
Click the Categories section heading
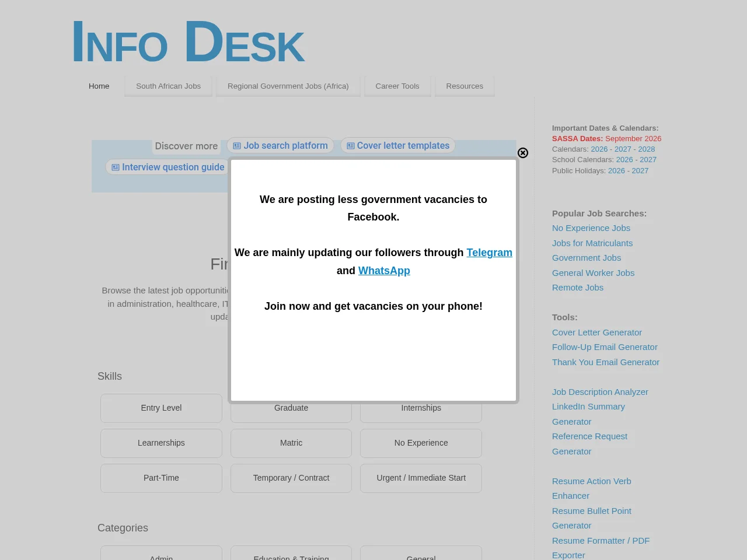[123, 528]
